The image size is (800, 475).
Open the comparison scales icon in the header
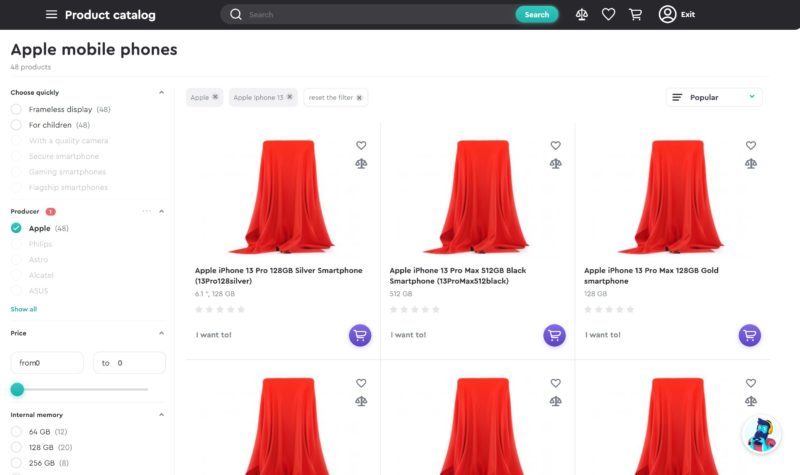[x=582, y=14]
